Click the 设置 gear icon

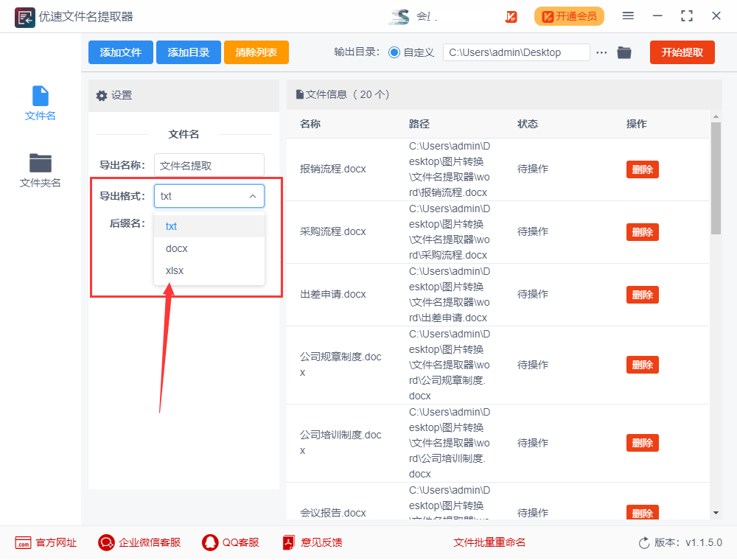tap(101, 95)
